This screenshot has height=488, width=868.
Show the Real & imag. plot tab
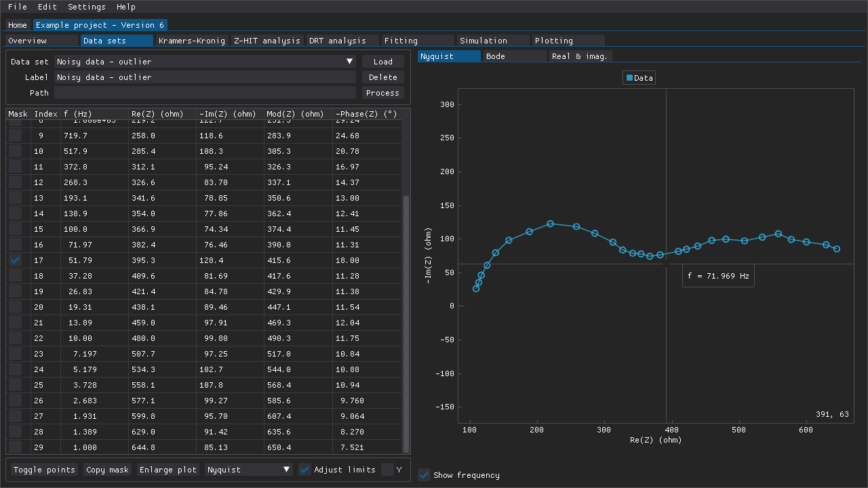(x=580, y=56)
